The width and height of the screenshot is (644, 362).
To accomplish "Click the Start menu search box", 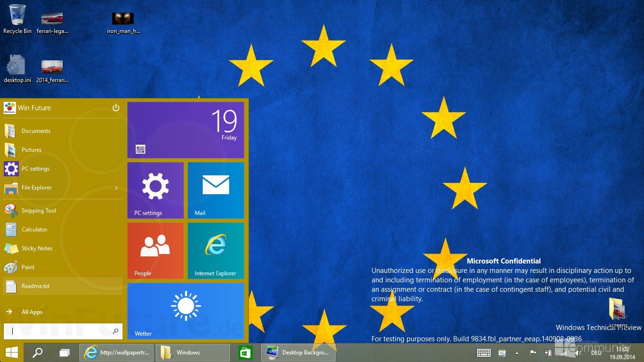I will (x=63, y=331).
